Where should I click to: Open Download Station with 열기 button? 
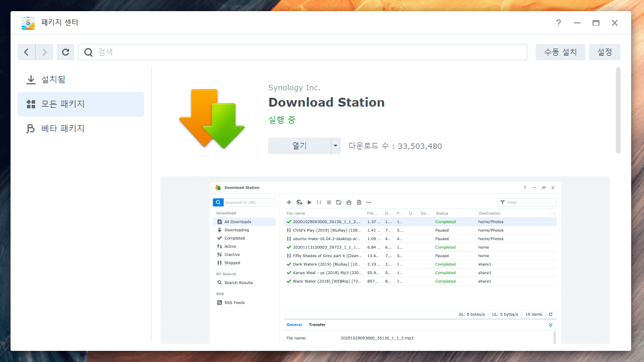(x=299, y=146)
